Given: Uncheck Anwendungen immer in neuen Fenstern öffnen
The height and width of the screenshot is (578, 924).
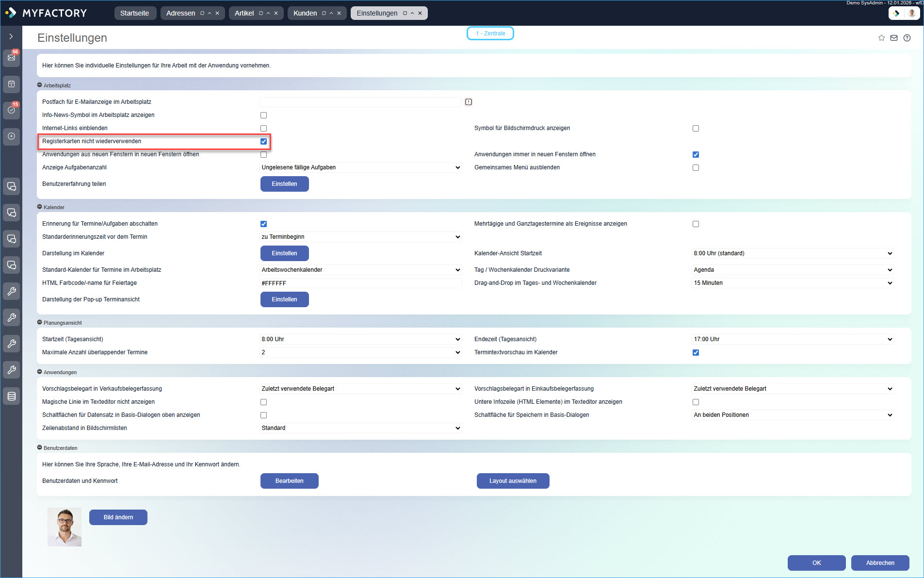Looking at the screenshot, I should [696, 154].
